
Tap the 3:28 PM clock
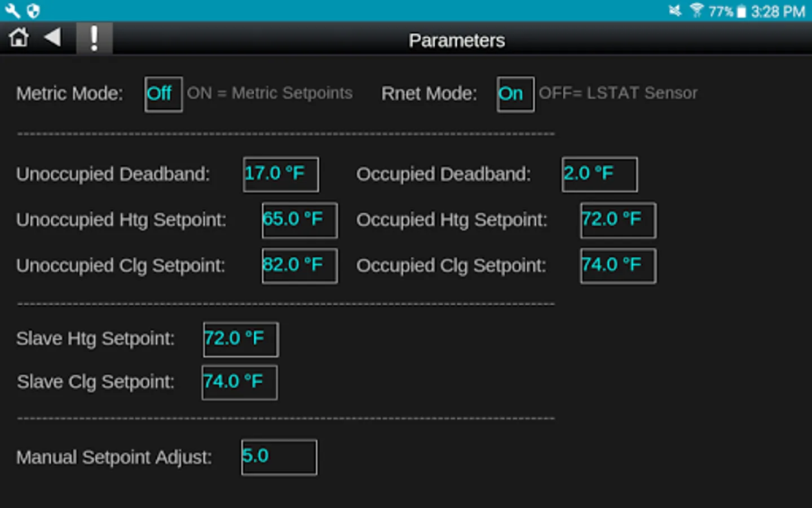coord(778,11)
